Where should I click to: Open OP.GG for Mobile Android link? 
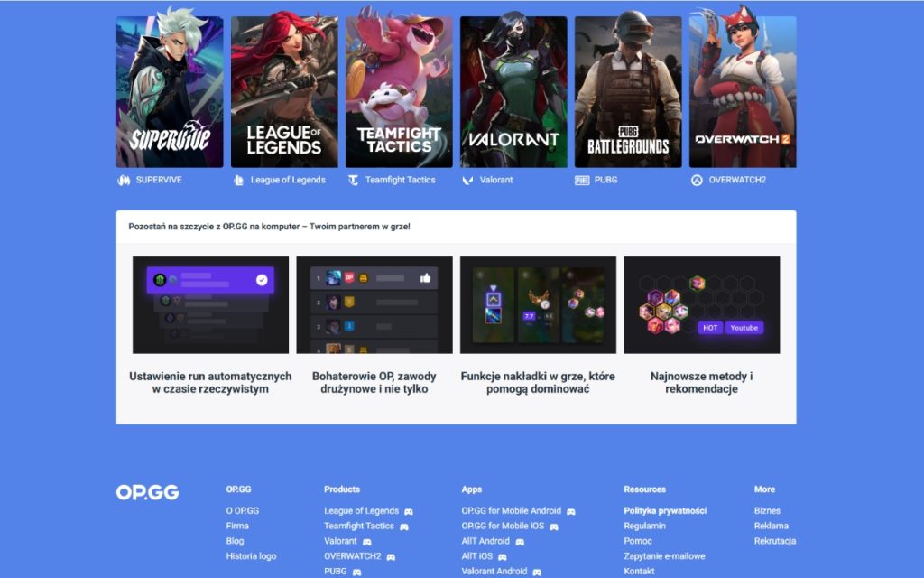511,511
